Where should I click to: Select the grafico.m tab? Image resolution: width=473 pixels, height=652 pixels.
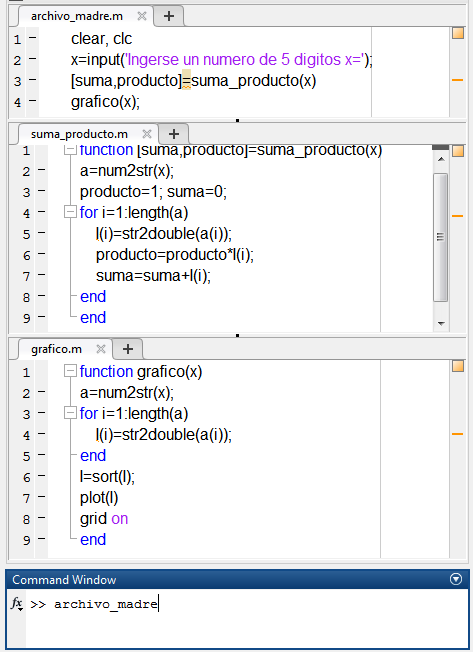tap(56, 349)
